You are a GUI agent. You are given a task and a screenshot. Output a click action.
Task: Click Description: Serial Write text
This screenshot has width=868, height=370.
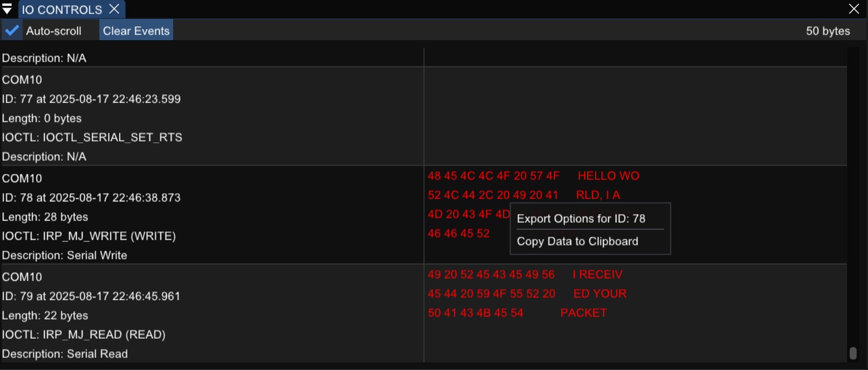(x=64, y=255)
